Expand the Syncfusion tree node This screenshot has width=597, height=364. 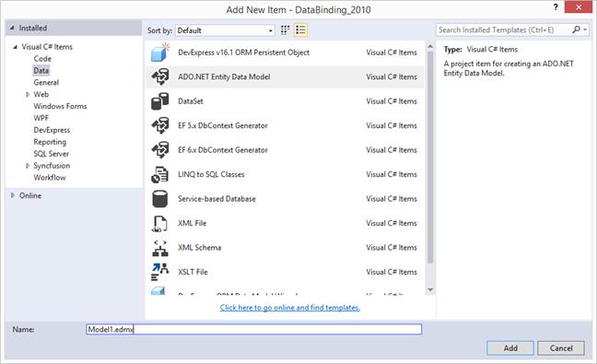click(x=28, y=166)
